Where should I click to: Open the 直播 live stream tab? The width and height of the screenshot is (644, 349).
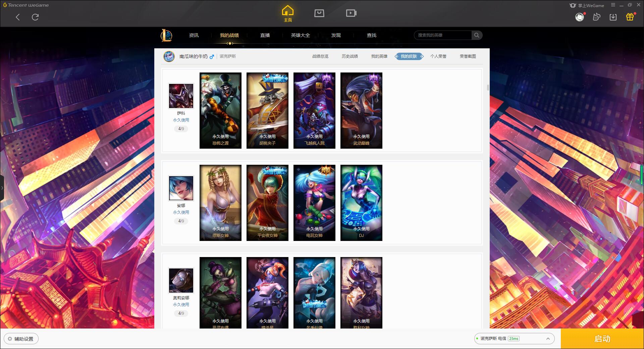tap(265, 35)
